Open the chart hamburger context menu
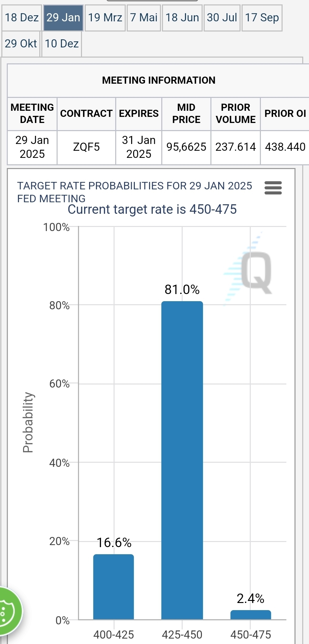Screen dimensions: 309x644 pyautogui.click(x=273, y=187)
